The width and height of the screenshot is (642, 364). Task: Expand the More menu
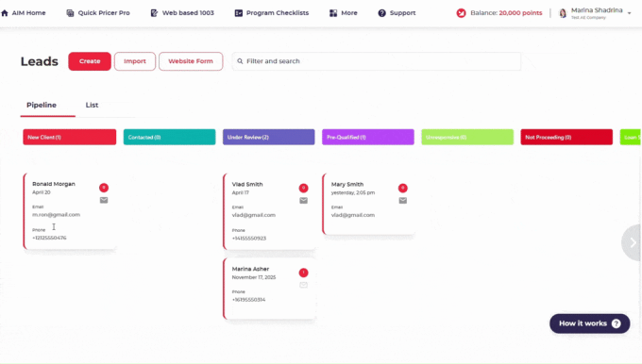[x=344, y=13]
